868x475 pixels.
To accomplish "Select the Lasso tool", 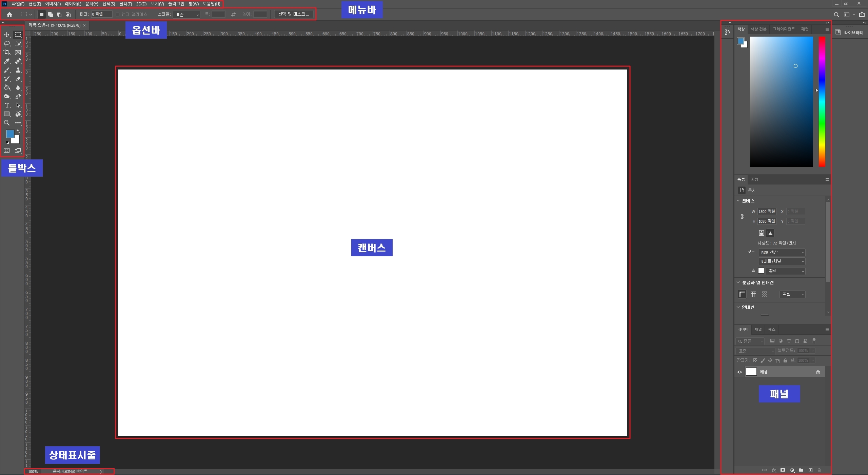I will [6, 43].
